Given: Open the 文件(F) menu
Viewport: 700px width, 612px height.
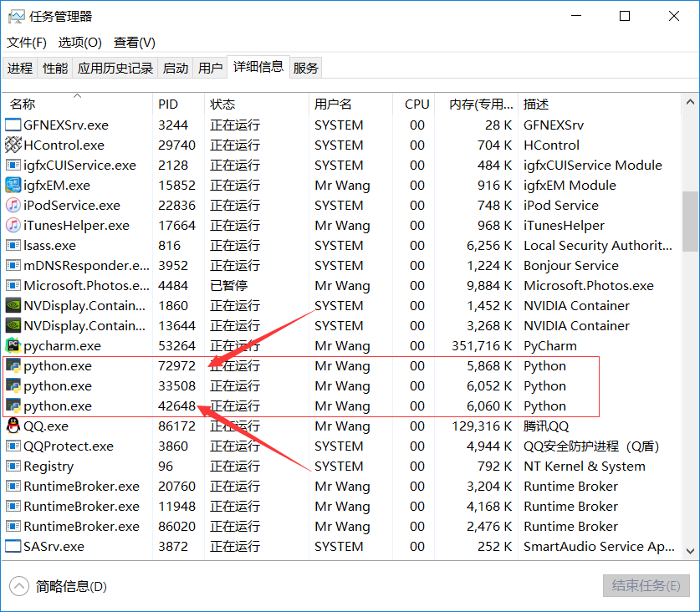Looking at the screenshot, I should pos(26,43).
